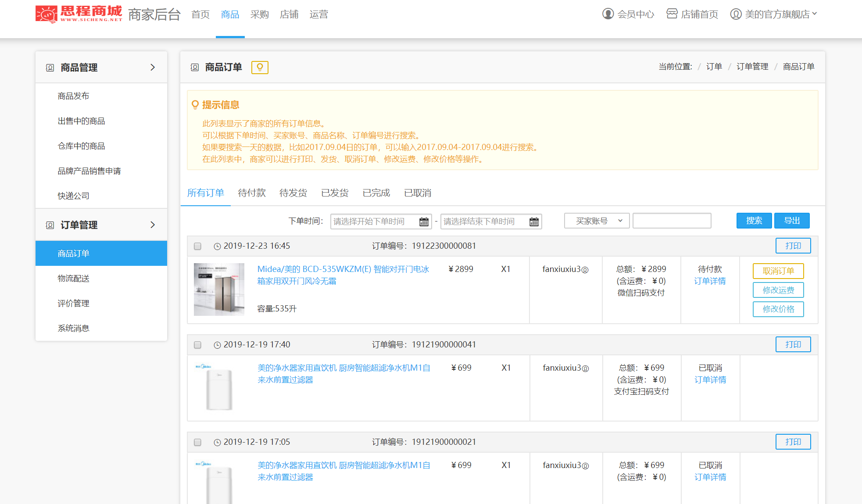862x504 pixels.
Task: Print order 19122300000081
Action: (x=793, y=246)
